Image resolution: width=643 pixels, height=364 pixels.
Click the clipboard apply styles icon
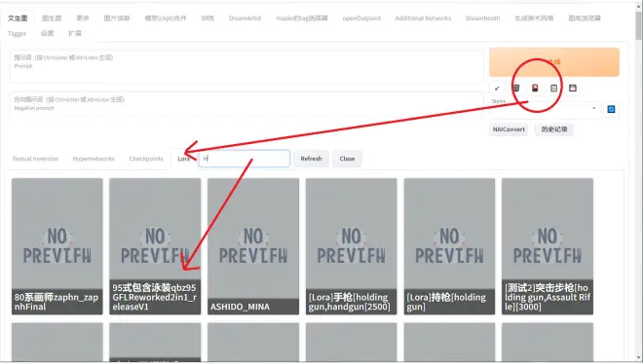[553, 88]
